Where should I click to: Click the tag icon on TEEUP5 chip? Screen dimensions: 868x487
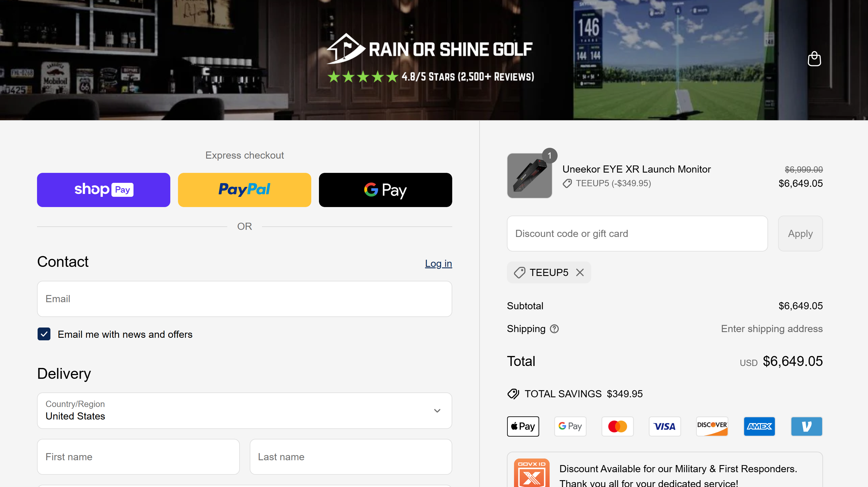click(x=519, y=272)
